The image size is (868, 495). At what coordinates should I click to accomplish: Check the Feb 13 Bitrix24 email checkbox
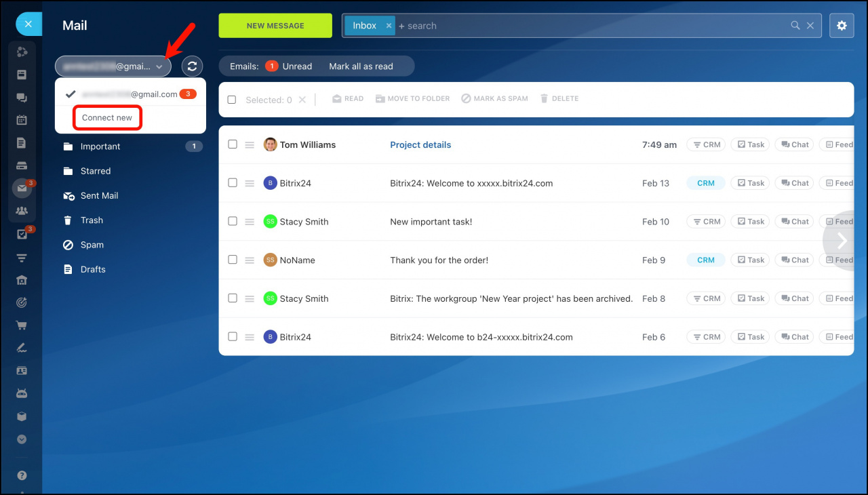(x=233, y=183)
